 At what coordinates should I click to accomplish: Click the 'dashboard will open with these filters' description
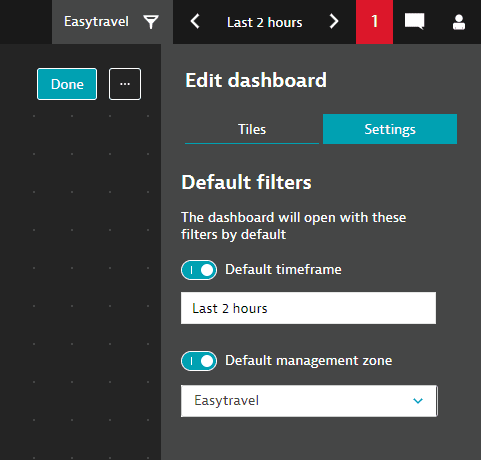coord(294,226)
